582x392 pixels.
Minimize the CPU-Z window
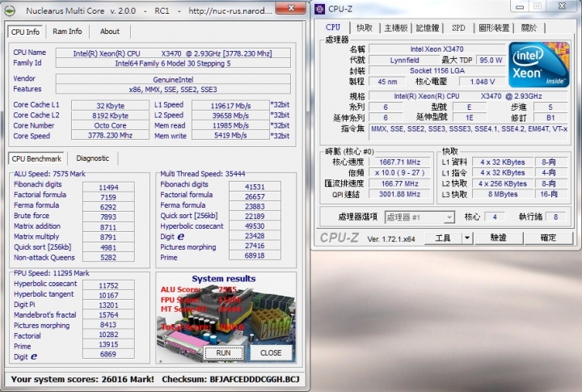[x=520, y=6]
